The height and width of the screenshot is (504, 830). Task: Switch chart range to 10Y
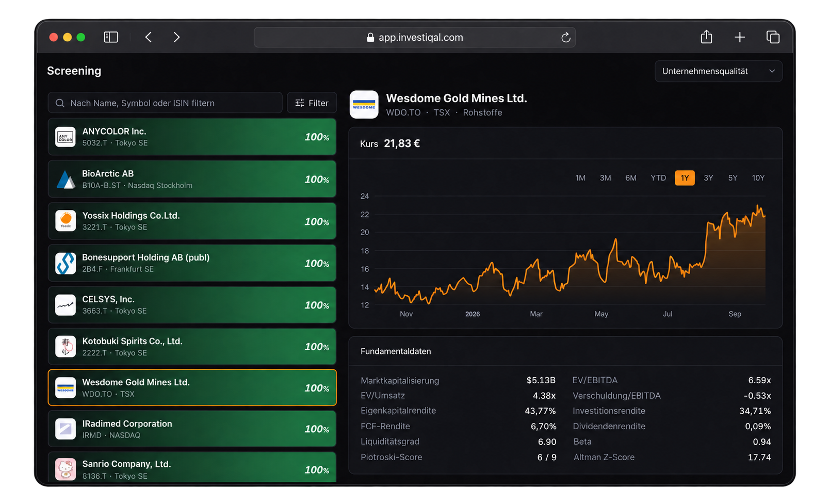click(758, 178)
